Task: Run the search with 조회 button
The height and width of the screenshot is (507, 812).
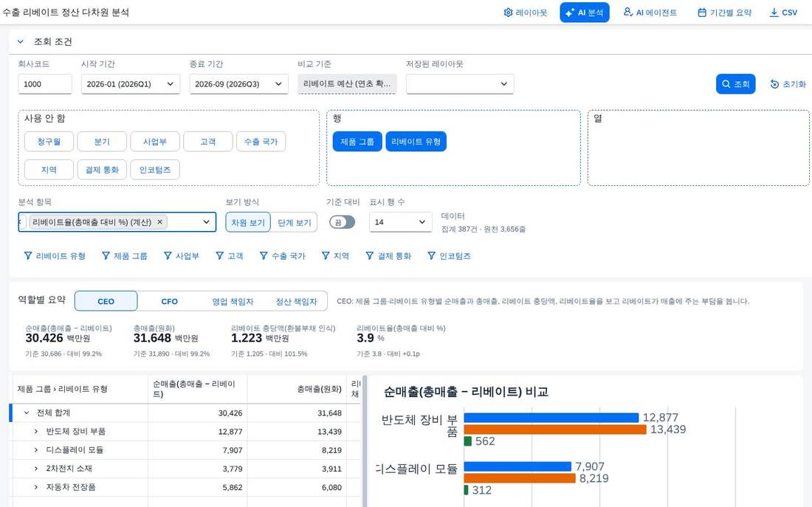Action: pyautogui.click(x=735, y=84)
